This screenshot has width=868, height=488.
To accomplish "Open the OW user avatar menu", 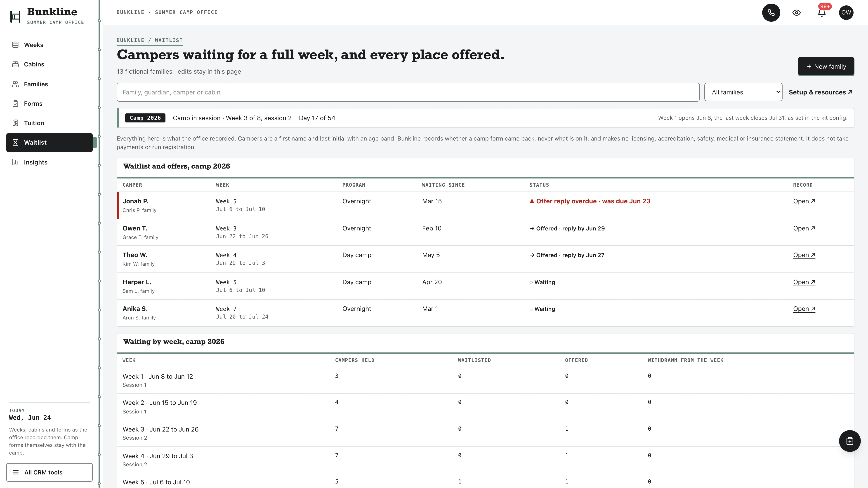I will click(846, 12).
